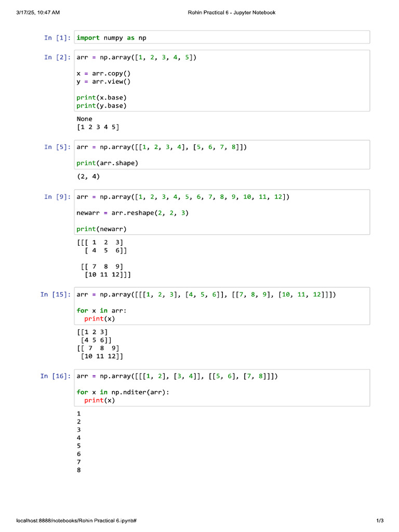Click the print(arr.shape) line
Viewport: 399px width, 532px height.
[107, 163]
